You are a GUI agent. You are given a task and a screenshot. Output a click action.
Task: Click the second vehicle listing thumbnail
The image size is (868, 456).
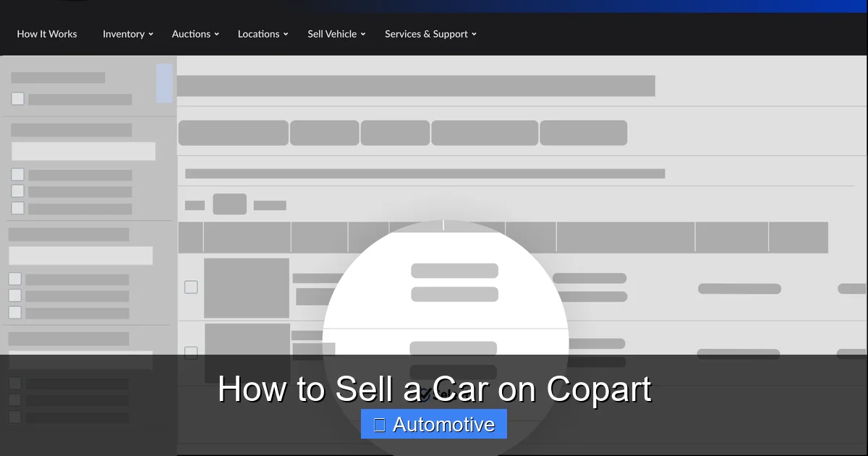[x=247, y=353]
